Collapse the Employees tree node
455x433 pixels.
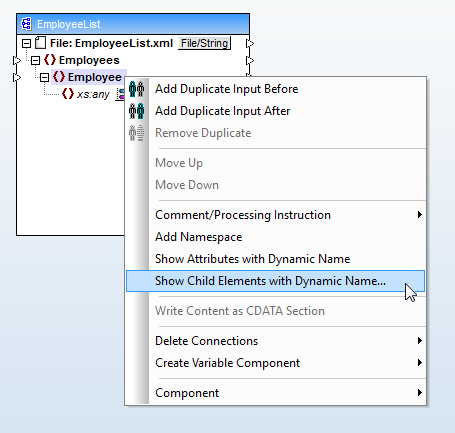point(35,60)
